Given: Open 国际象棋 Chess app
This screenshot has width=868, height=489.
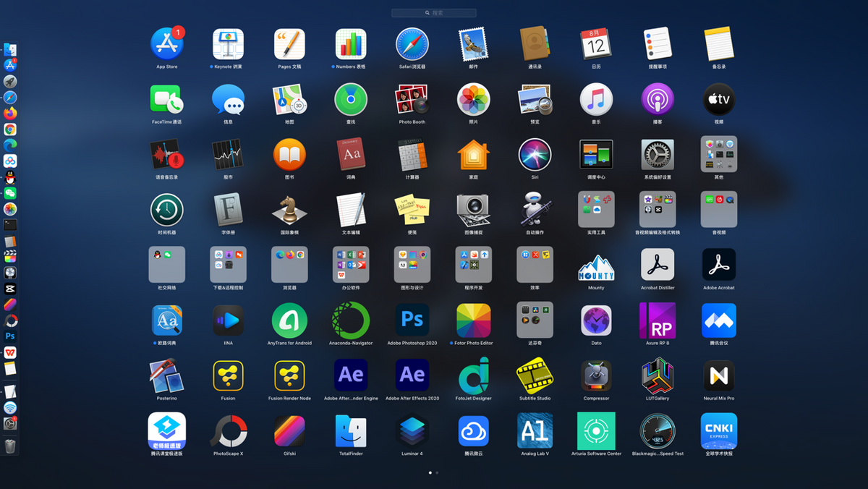Looking at the screenshot, I should [x=289, y=210].
